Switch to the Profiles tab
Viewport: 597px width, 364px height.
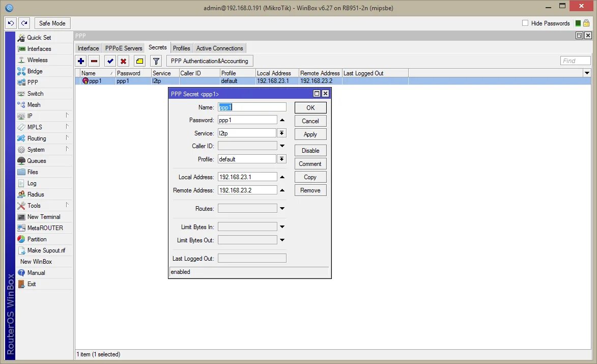182,48
